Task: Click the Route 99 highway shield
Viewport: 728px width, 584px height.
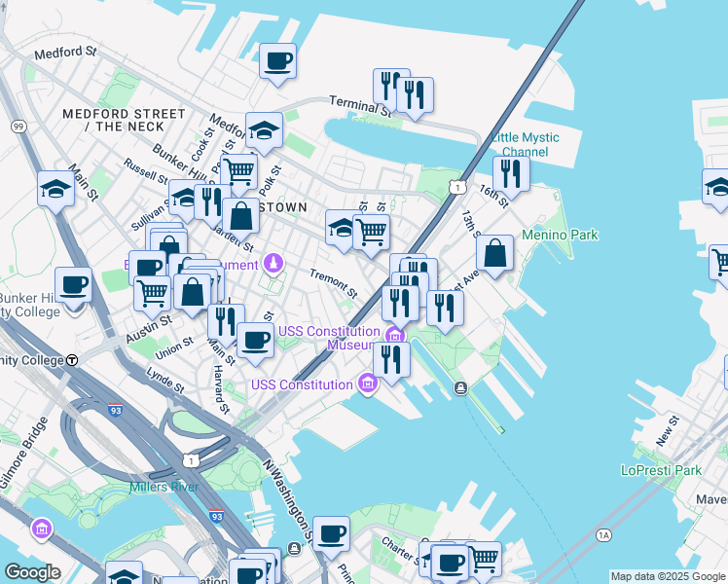Action: [x=18, y=127]
